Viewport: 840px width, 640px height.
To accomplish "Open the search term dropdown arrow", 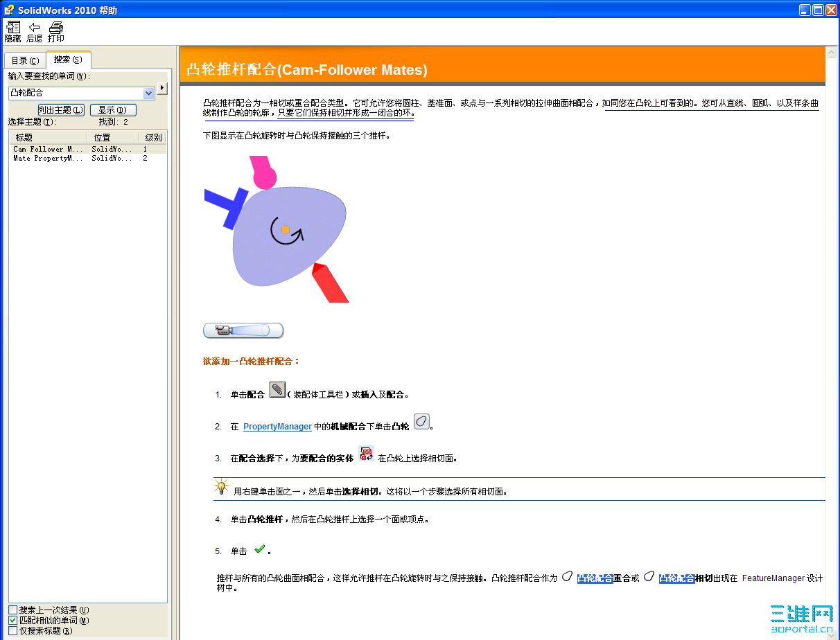I will (x=148, y=93).
